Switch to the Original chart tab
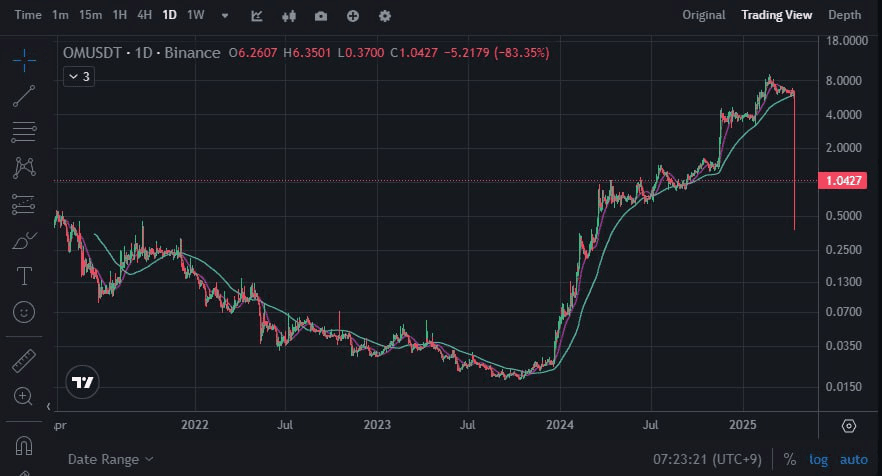The width and height of the screenshot is (882, 476). tap(704, 15)
